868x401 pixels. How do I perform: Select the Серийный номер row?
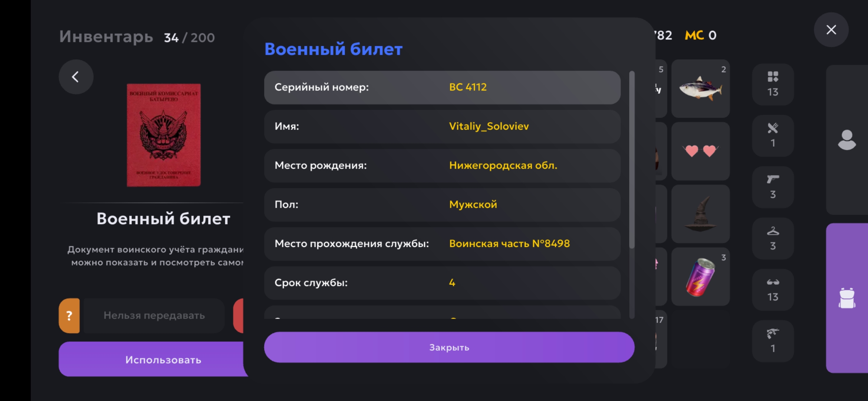click(442, 87)
